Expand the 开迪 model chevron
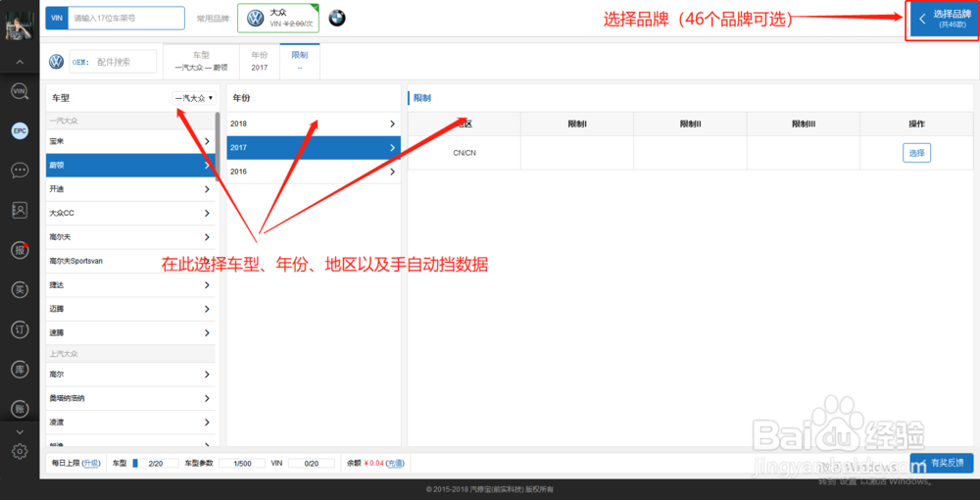This screenshot has height=500, width=980. (x=207, y=189)
